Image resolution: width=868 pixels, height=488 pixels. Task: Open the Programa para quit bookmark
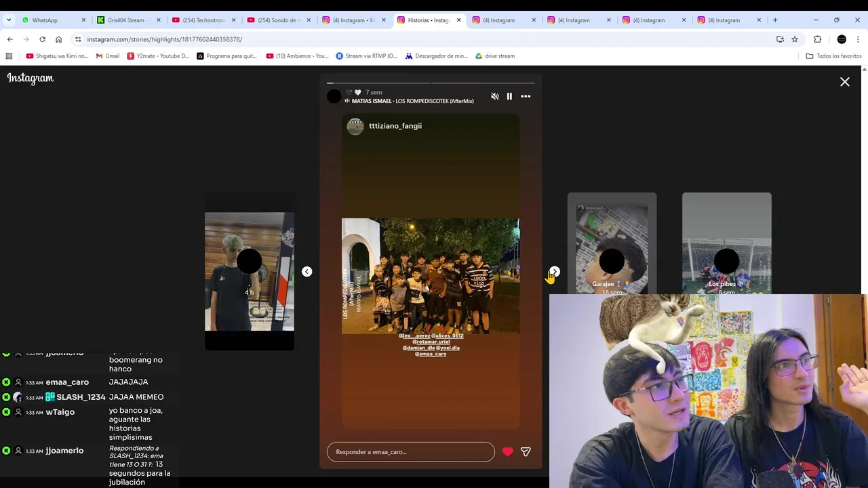(226, 56)
